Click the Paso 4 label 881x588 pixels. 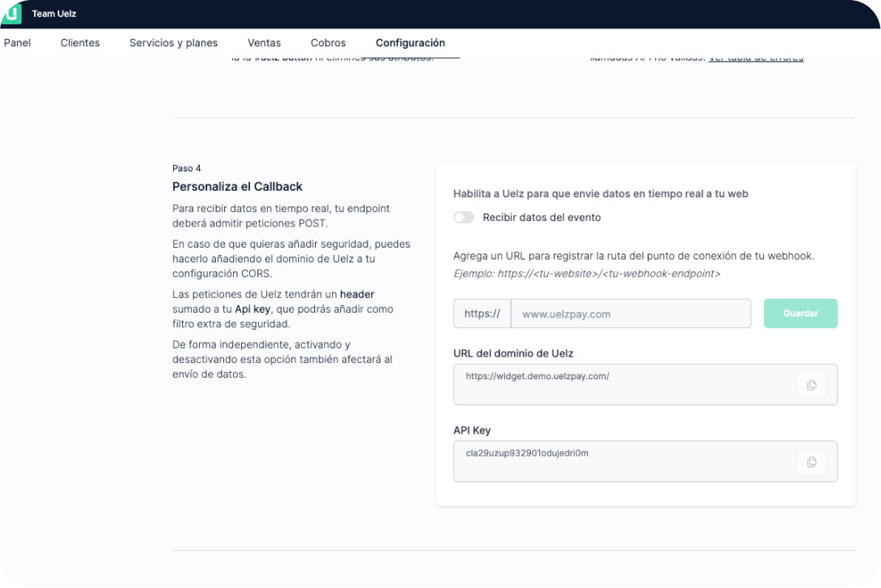coord(187,168)
